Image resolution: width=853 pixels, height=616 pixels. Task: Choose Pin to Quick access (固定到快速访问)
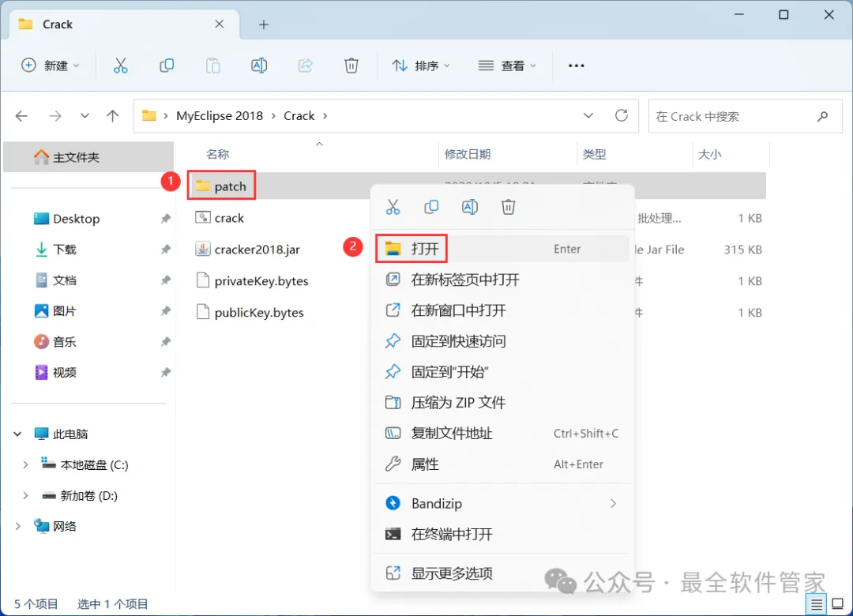click(x=502, y=341)
